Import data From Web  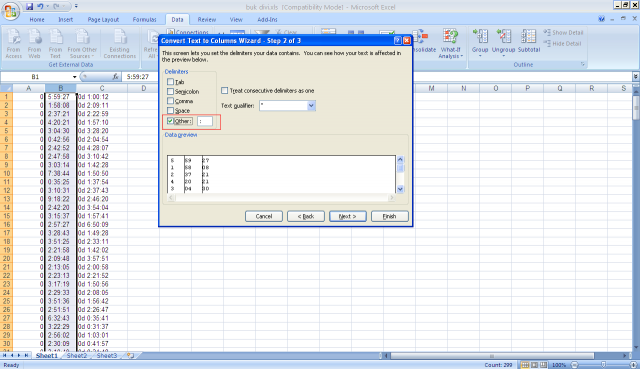click(35, 44)
